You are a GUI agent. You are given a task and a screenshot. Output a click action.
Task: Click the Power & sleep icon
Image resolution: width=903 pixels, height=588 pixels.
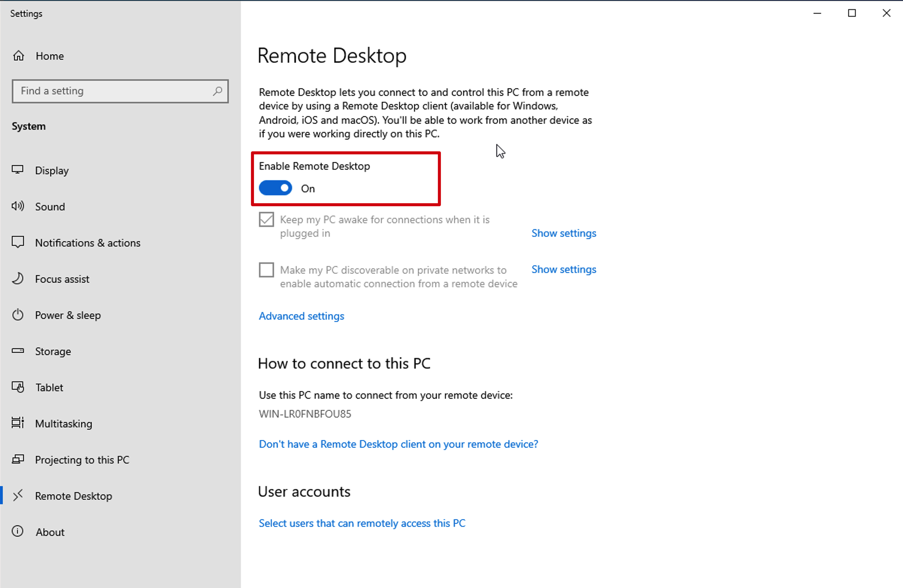(x=17, y=315)
